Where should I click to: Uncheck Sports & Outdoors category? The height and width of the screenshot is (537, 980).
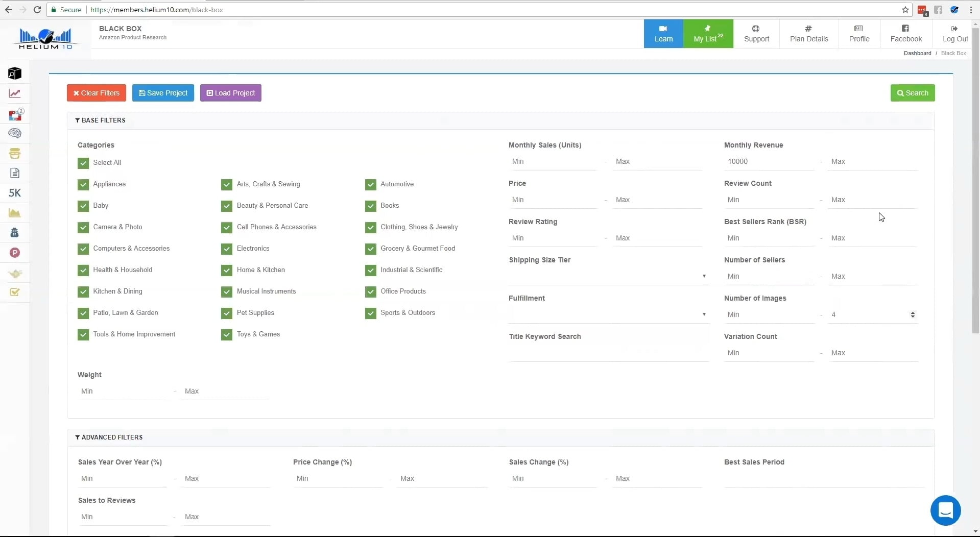371,313
